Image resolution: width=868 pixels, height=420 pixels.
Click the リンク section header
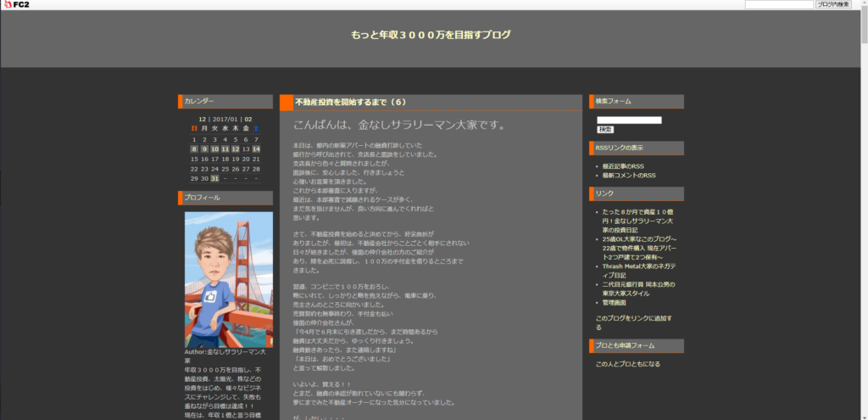[x=636, y=193]
